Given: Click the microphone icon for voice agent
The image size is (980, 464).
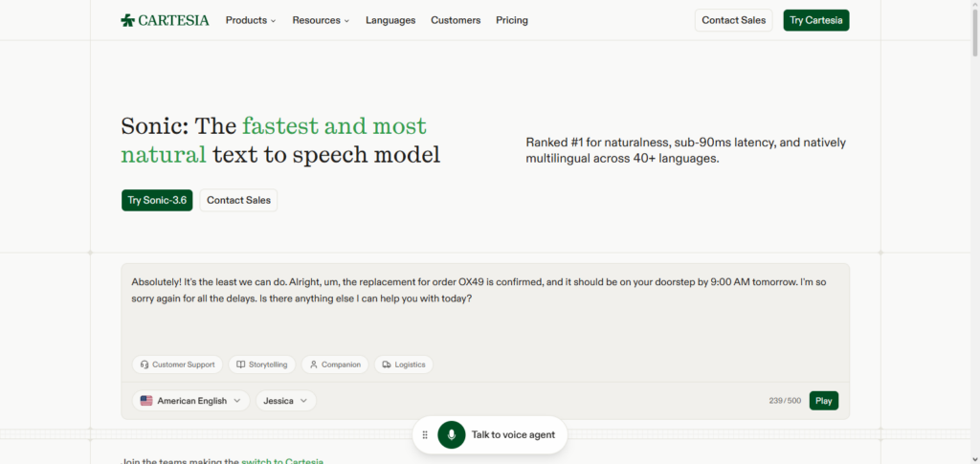Looking at the screenshot, I should coord(452,434).
